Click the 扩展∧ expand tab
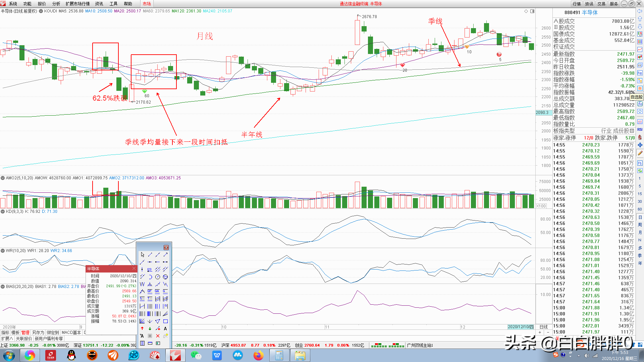644x362 pixels. click(x=7, y=339)
